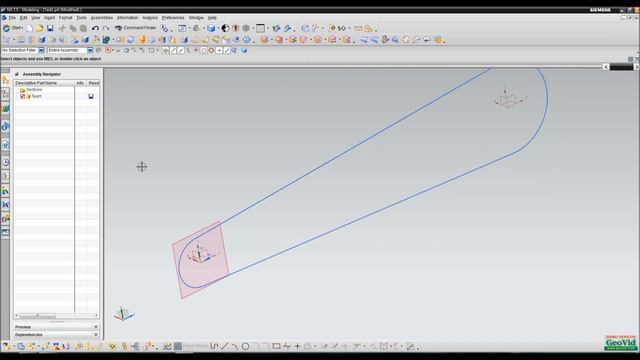Image resolution: width=640 pixels, height=360 pixels.
Task: Click the Redo arrow icon
Action: pyautogui.click(x=106, y=28)
